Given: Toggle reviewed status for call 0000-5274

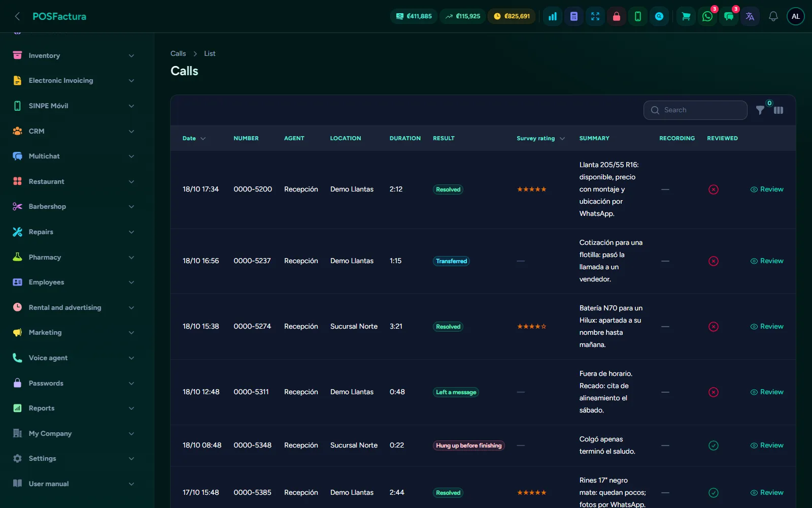Looking at the screenshot, I should coord(714,327).
